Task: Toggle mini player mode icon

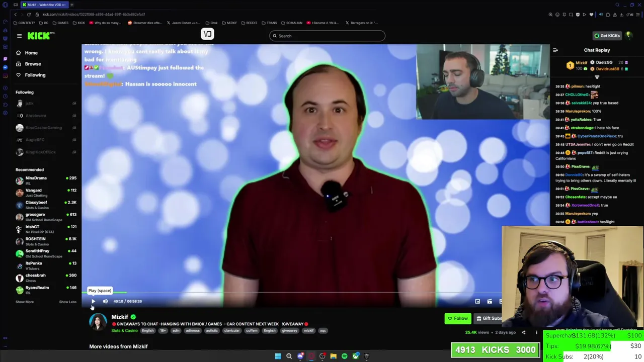Action: [477, 302]
